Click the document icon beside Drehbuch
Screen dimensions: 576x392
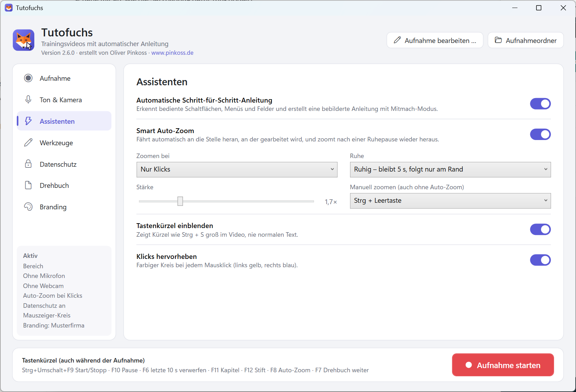(28, 185)
